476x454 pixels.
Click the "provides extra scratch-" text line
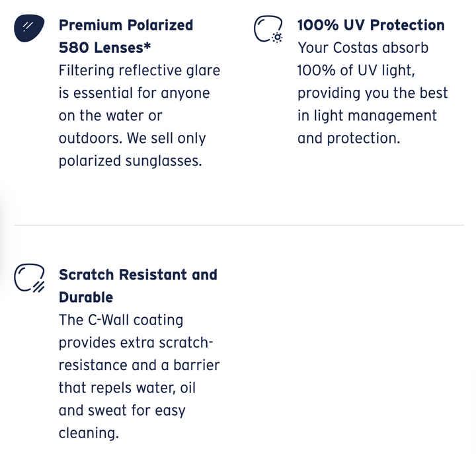tap(136, 342)
